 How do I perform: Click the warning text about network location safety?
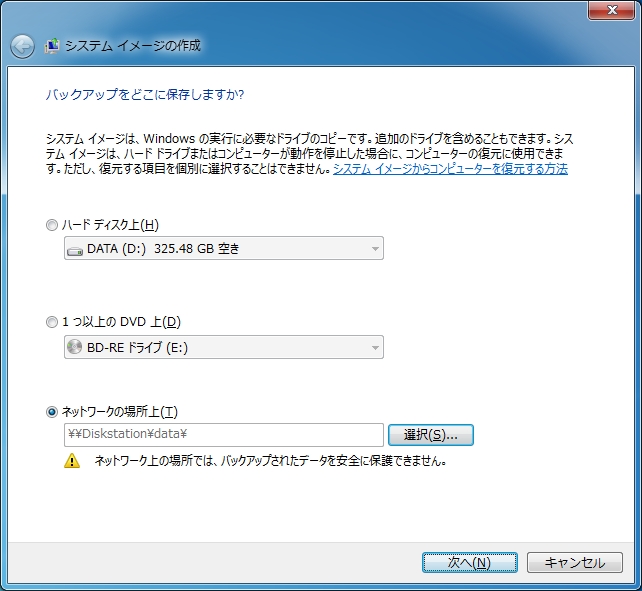(x=270, y=461)
